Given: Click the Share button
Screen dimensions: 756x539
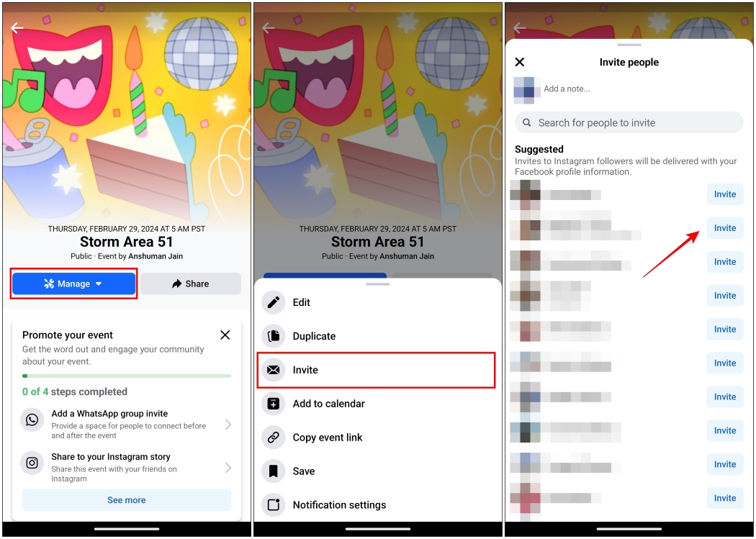Looking at the screenshot, I should (190, 284).
